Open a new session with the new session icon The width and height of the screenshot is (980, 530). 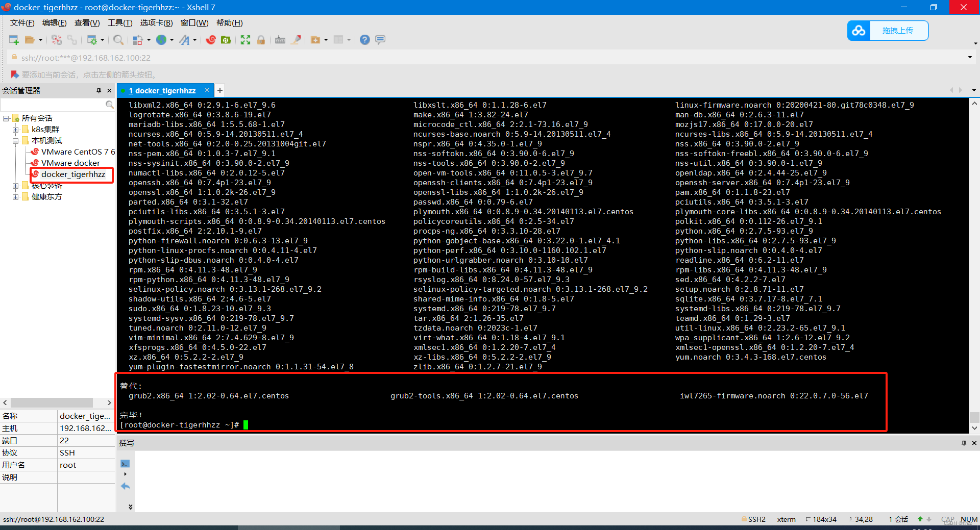(14, 40)
